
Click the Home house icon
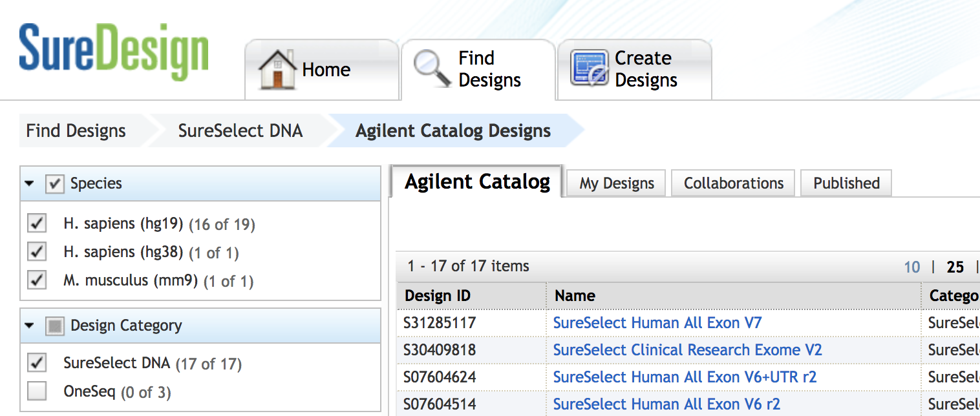tap(277, 69)
